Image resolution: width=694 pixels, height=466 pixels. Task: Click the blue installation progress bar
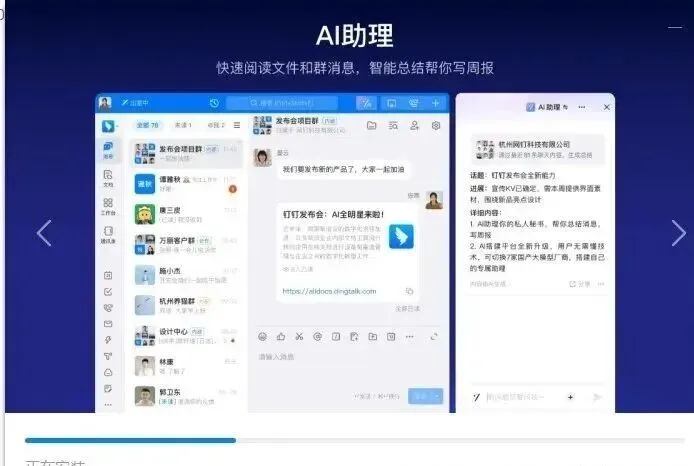click(131, 440)
